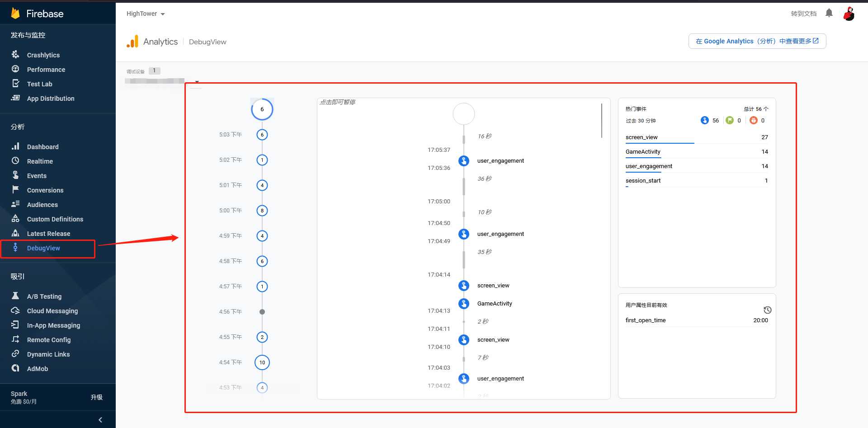868x428 pixels.
Task: Open screen_view in top events list
Action: [x=697, y=137]
